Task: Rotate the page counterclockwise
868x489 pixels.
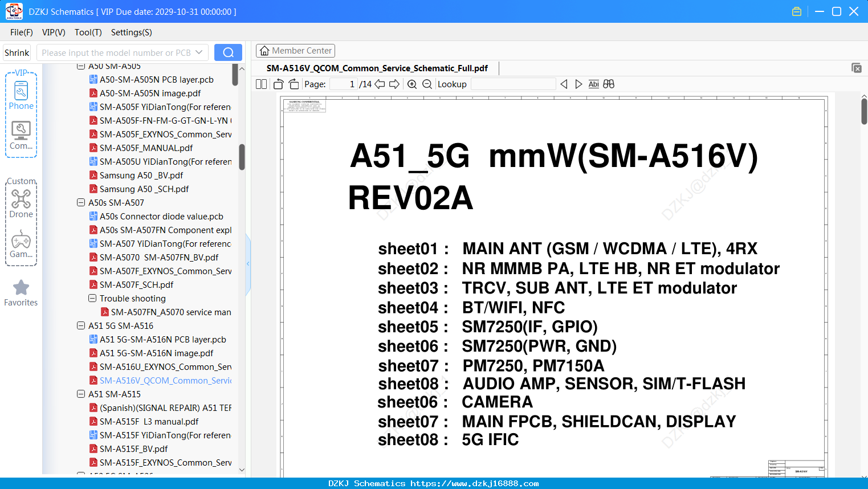Action: click(279, 84)
